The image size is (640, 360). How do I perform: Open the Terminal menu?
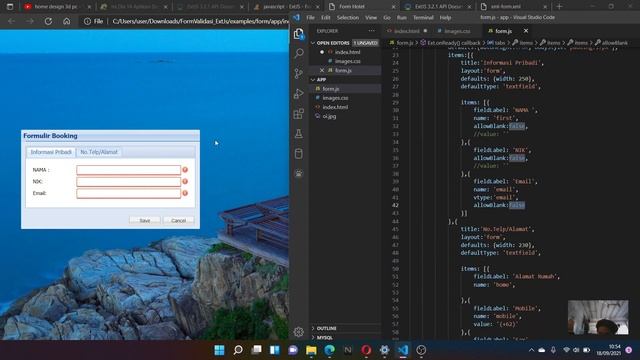point(423,18)
